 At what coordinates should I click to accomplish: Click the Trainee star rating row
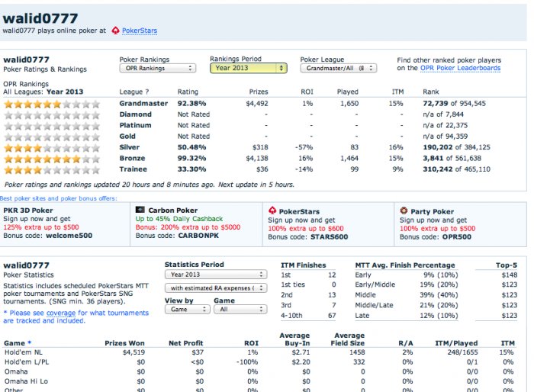pos(52,169)
